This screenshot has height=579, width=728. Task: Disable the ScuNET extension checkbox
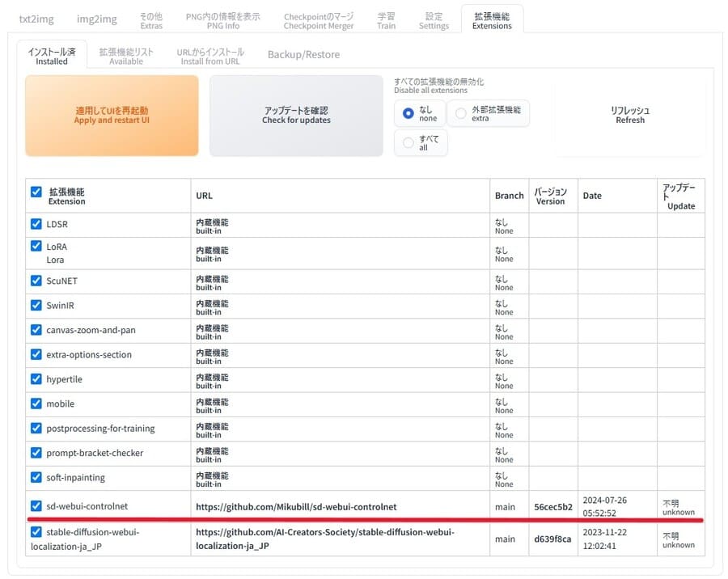click(x=36, y=281)
